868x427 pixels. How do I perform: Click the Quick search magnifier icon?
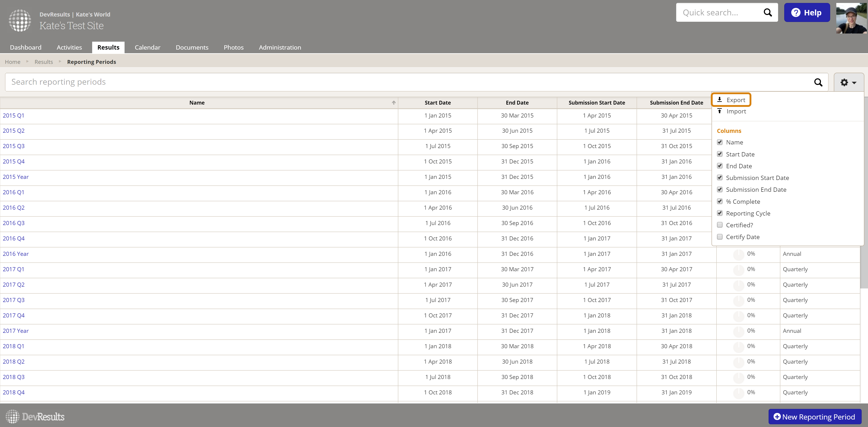pos(767,13)
